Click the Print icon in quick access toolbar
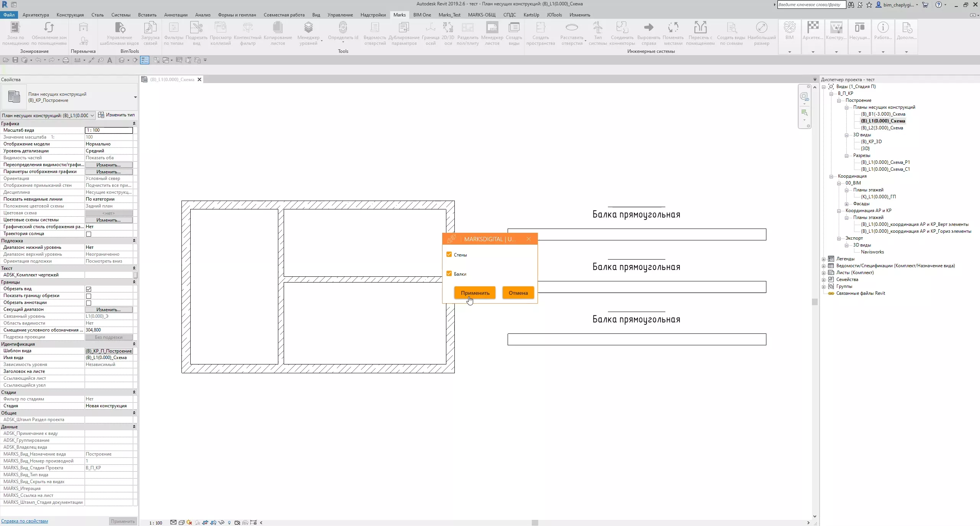 coord(66,60)
